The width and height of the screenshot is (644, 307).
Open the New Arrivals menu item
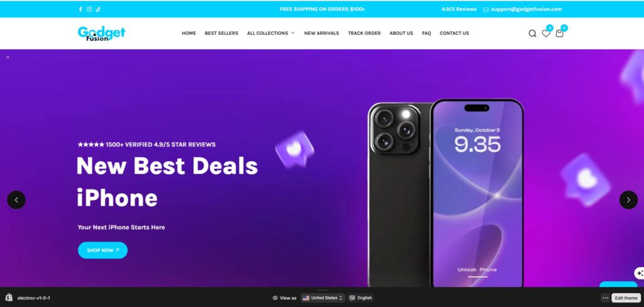321,33
